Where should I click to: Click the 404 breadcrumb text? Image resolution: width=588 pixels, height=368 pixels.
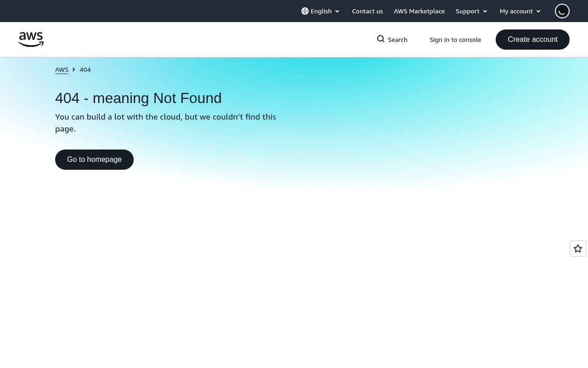click(85, 69)
